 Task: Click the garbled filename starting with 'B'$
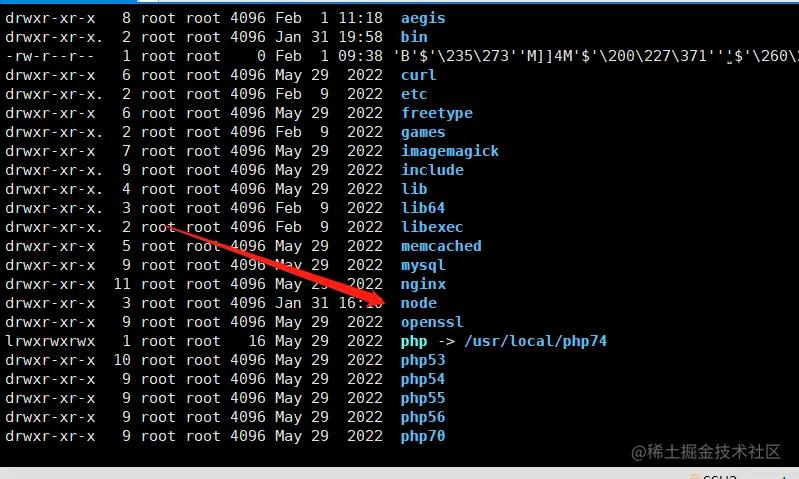click(x=596, y=56)
